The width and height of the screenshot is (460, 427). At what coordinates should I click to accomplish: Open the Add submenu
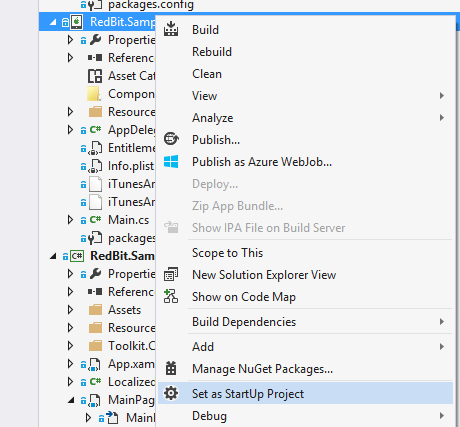pos(305,347)
